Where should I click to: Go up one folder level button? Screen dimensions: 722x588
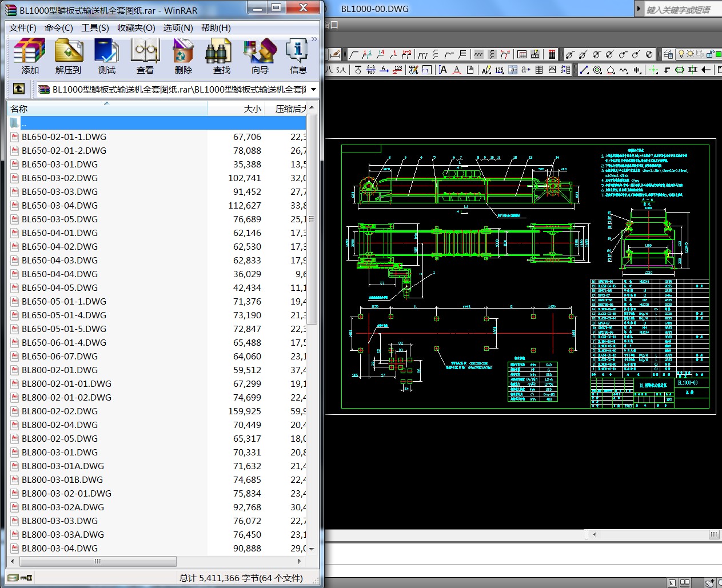pyautogui.click(x=18, y=89)
